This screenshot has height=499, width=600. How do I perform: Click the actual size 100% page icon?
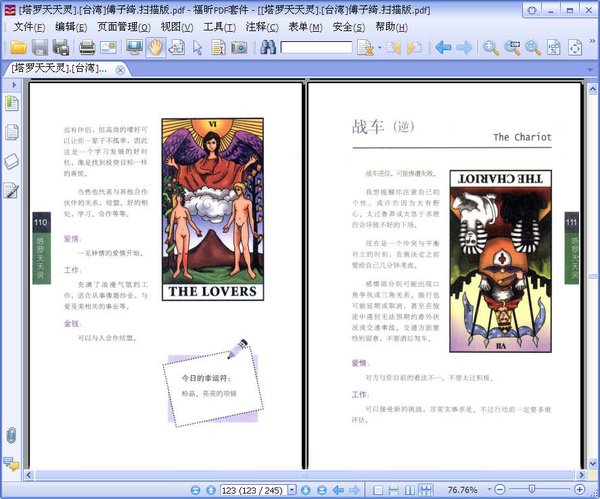coord(553,48)
